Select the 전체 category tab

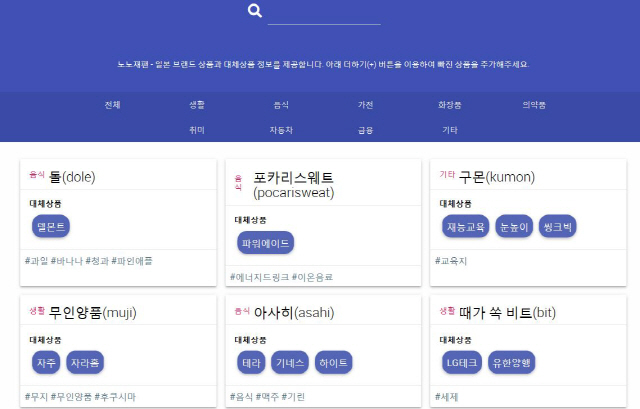[x=112, y=105]
